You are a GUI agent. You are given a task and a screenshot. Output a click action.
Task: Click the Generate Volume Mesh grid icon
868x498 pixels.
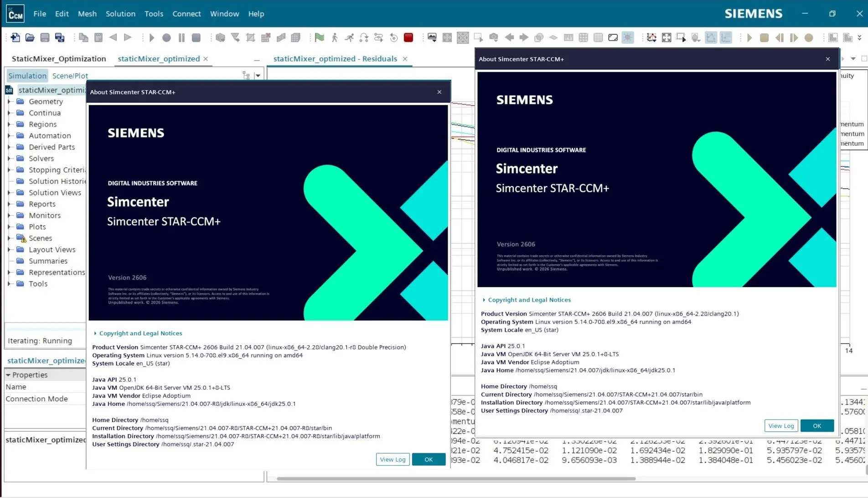point(295,38)
